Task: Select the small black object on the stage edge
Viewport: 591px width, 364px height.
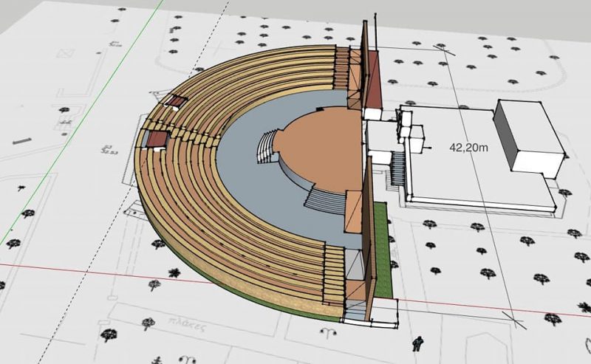Action: click(x=320, y=109)
